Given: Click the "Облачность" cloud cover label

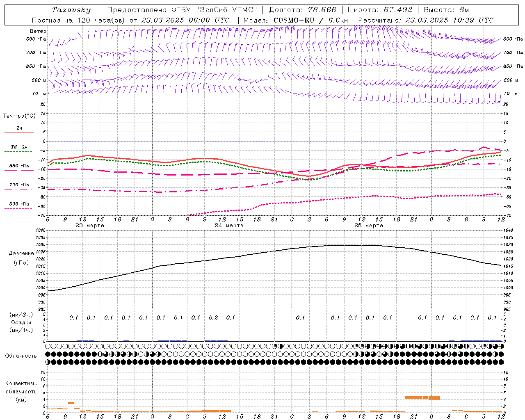Looking at the screenshot, I should pyautogui.click(x=21, y=356).
